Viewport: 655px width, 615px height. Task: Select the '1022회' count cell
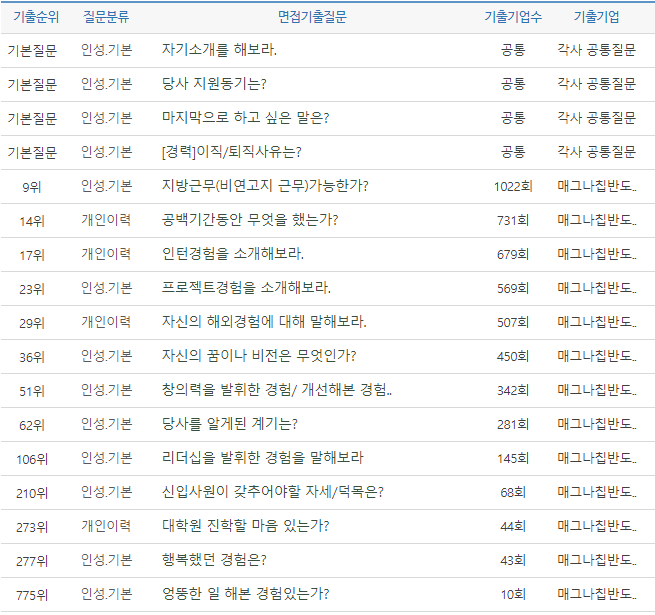513,186
